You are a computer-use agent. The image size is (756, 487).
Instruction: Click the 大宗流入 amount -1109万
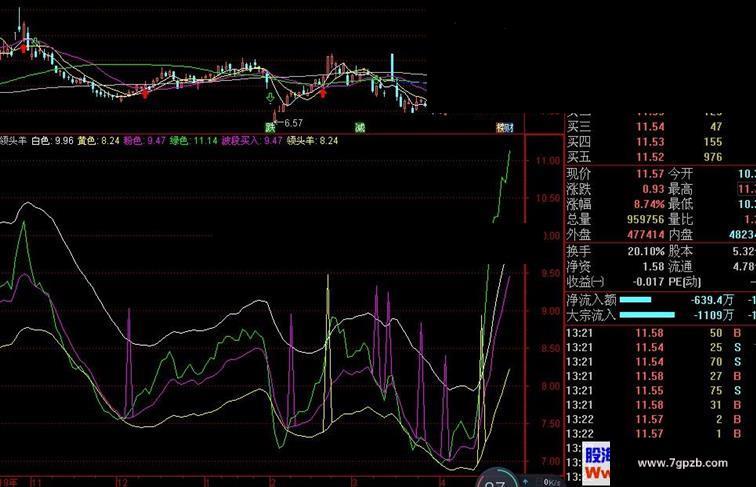click(x=714, y=315)
